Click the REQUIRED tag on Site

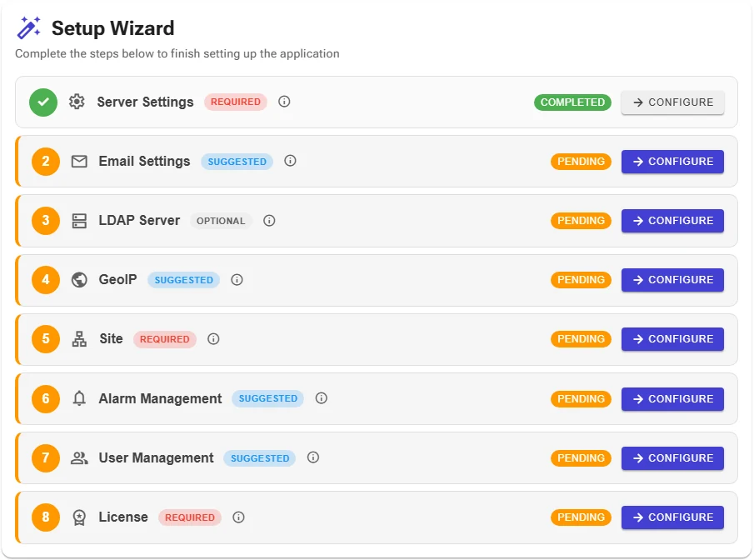tap(164, 339)
